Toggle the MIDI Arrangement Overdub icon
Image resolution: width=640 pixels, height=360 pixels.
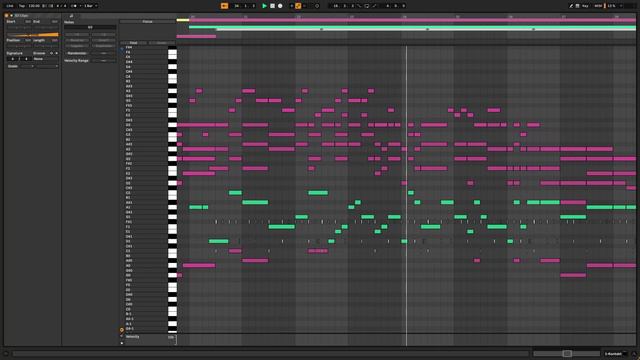291,6
